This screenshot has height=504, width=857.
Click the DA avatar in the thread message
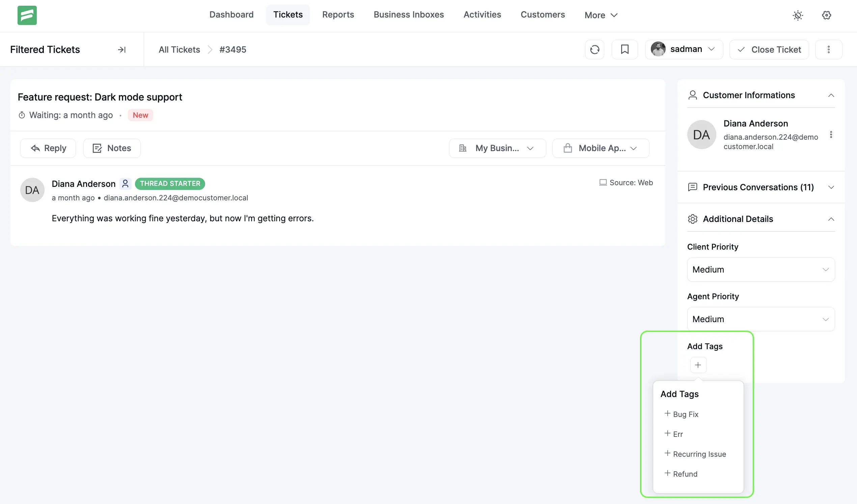point(32,190)
